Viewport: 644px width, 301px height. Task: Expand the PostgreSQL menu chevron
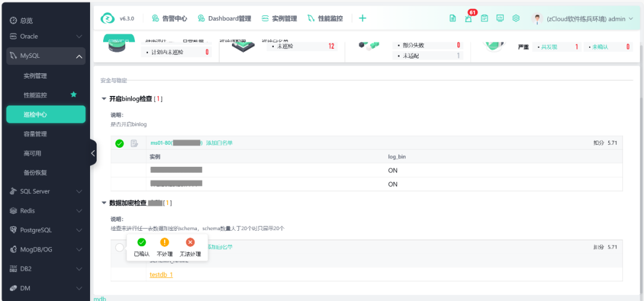[80, 230]
